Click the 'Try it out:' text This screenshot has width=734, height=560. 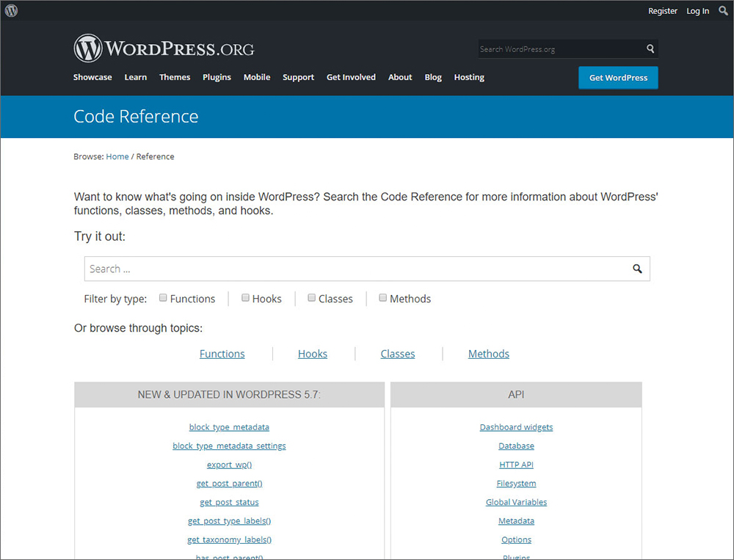[x=100, y=236]
